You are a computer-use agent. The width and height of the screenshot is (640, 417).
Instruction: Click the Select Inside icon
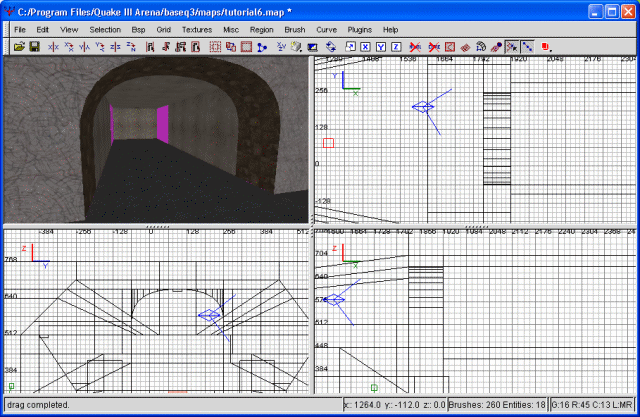pos(196,47)
